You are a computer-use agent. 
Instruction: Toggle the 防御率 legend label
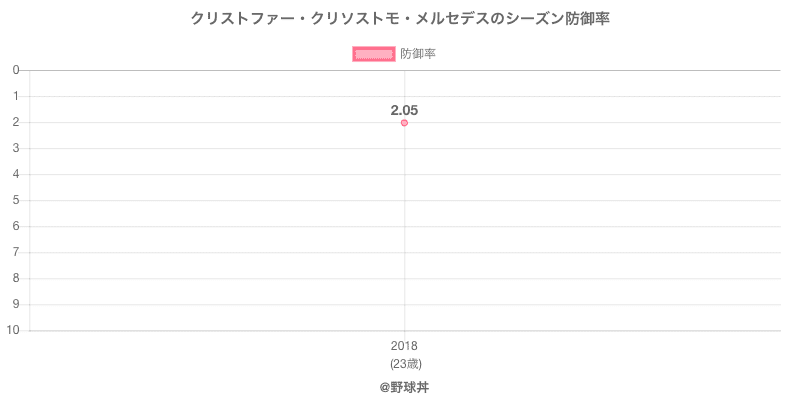(417, 54)
